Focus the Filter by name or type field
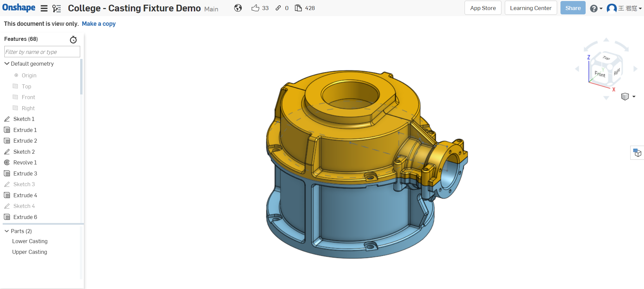 tap(42, 52)
